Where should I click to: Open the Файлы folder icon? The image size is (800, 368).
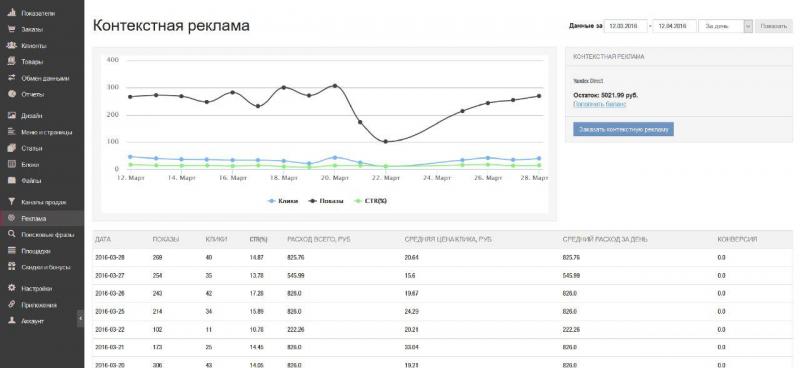tap(11, 181)
